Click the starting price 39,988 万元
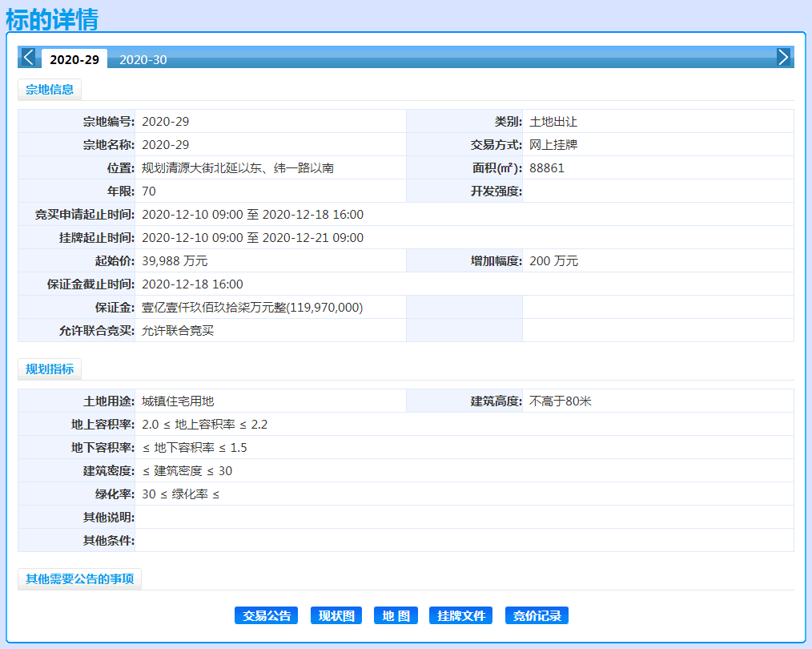 [175, 261]
